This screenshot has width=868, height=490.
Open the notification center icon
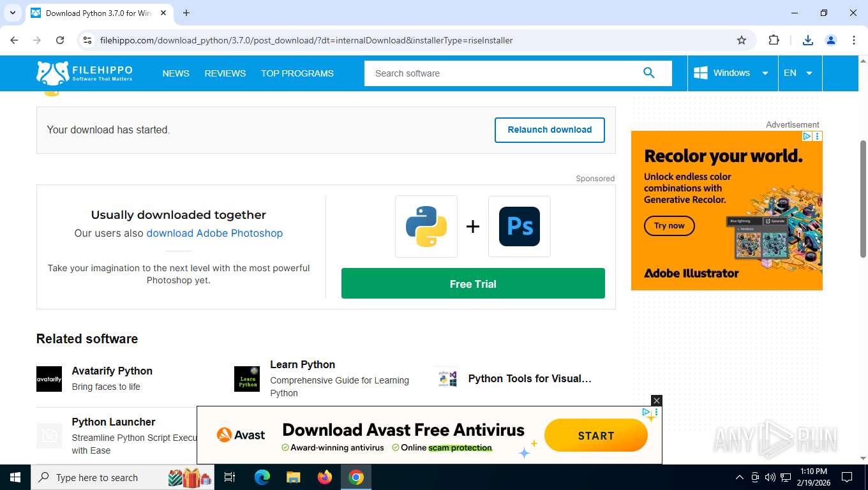point(847,477)
